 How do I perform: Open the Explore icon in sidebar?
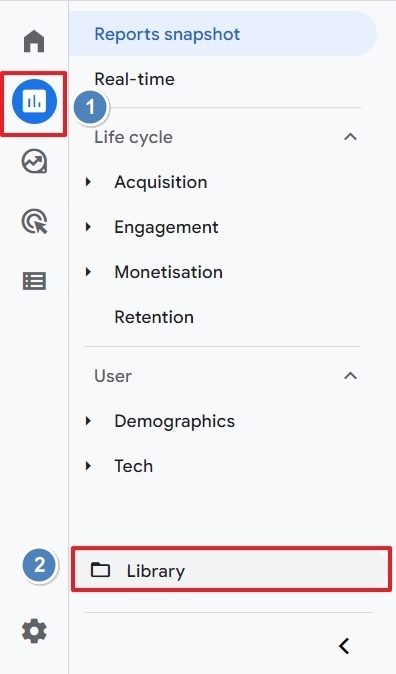(34, 162)
